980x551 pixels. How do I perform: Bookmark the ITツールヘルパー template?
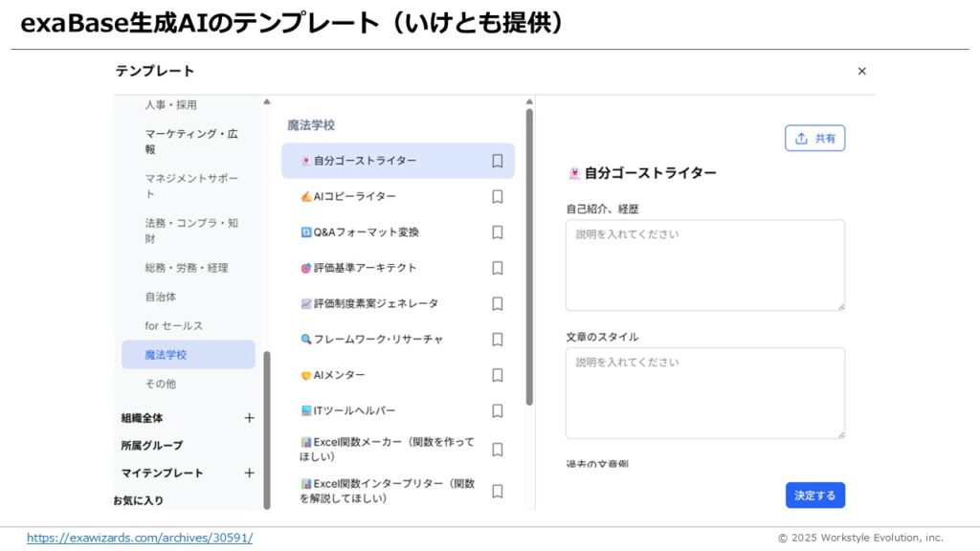click(x=498, y=410)
